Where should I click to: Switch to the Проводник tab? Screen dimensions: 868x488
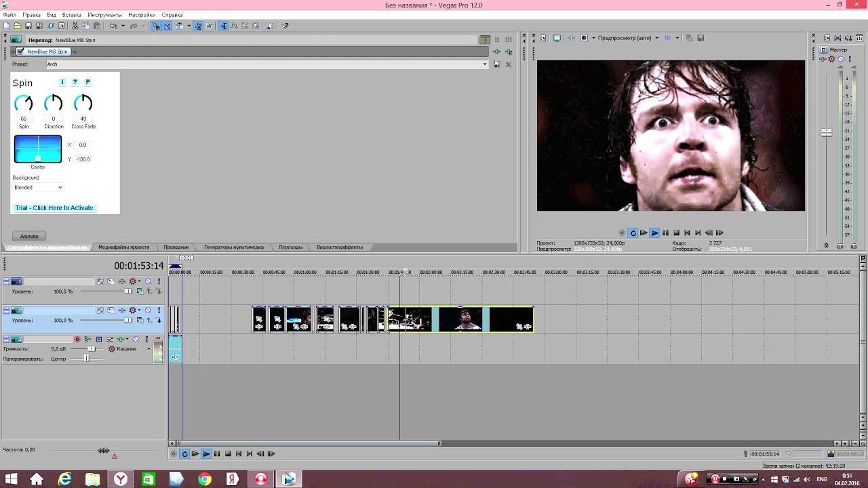[176, 247]
